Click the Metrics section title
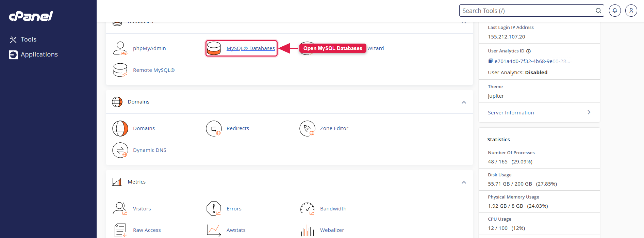 [x=137, y=182]
